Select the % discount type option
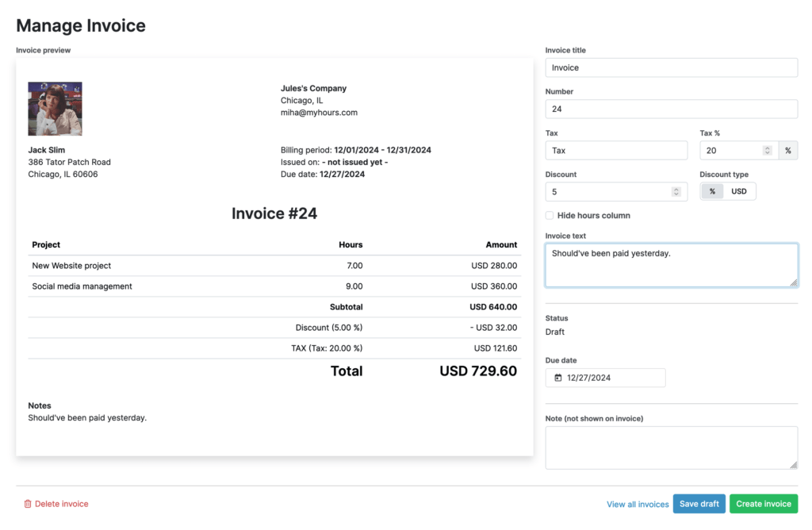The width and height of the screenshot is (812, 530). click(x=712, y=191)
